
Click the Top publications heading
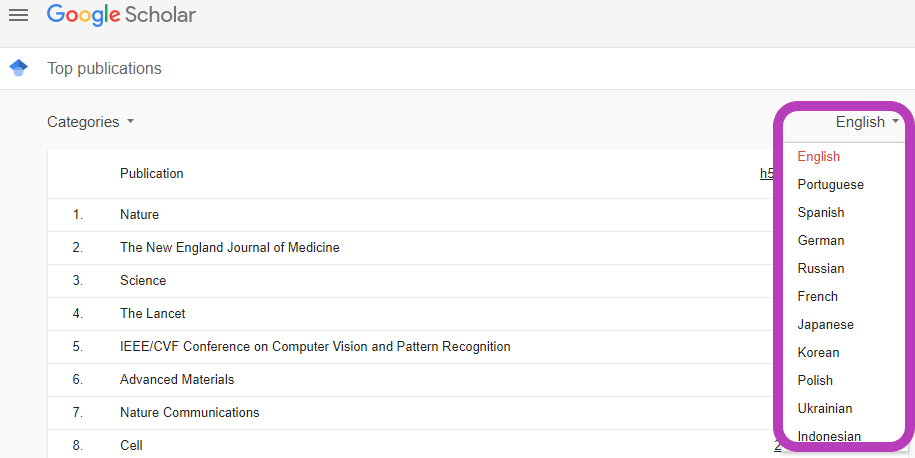pos(104,68)
